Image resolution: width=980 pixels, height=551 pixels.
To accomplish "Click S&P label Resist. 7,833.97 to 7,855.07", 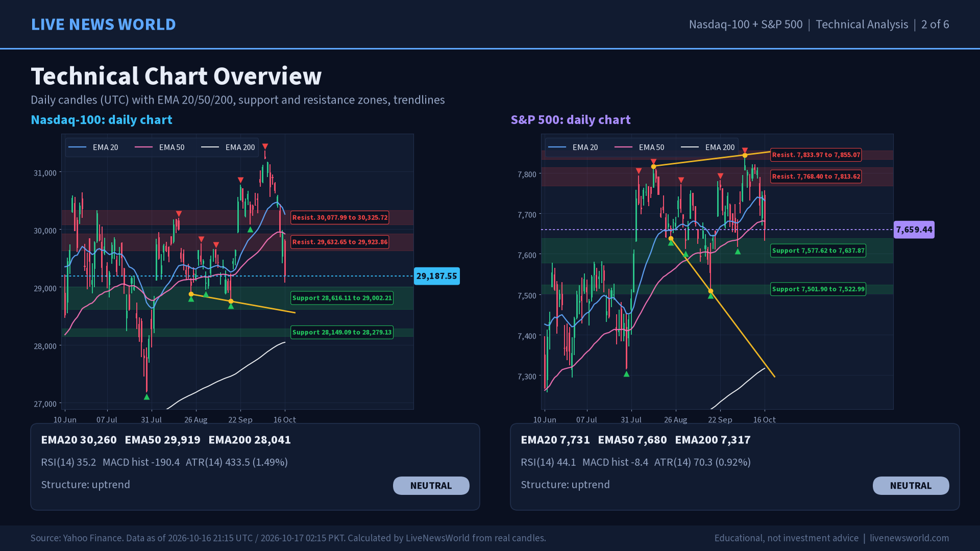I will click(x=816, y=155).
